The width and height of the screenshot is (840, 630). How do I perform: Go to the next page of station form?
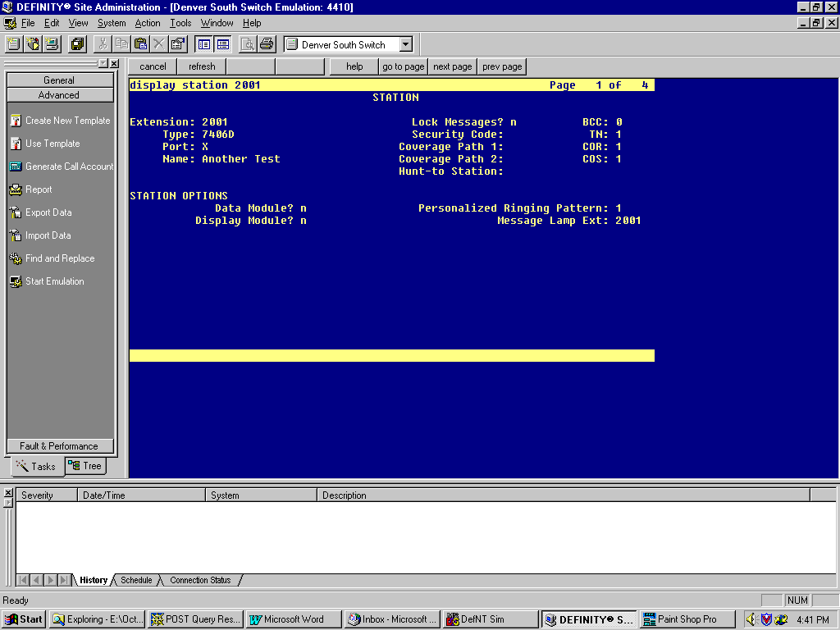point(453,66)
